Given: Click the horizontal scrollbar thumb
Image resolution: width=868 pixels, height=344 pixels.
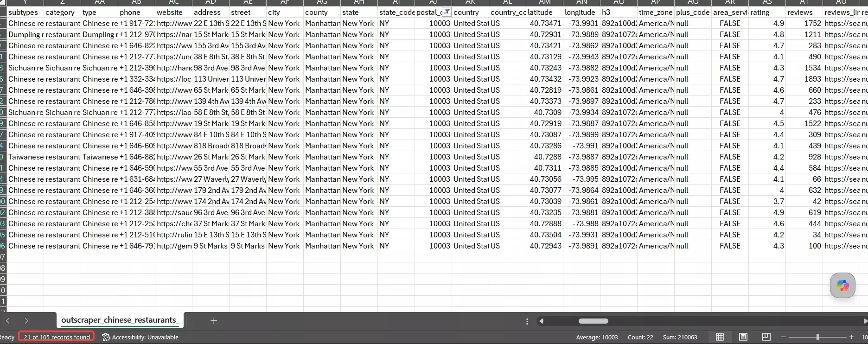Looking at the screenshot, I should point(593,321).
